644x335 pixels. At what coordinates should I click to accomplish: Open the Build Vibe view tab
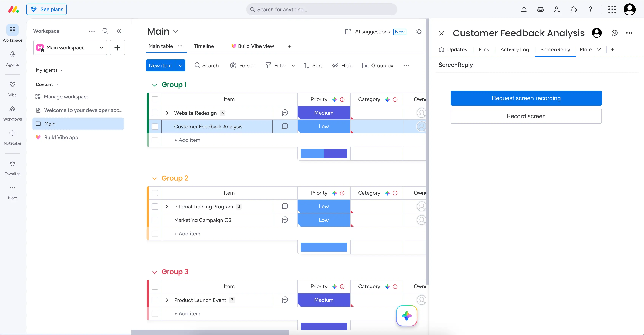click(x=253, y=46)
